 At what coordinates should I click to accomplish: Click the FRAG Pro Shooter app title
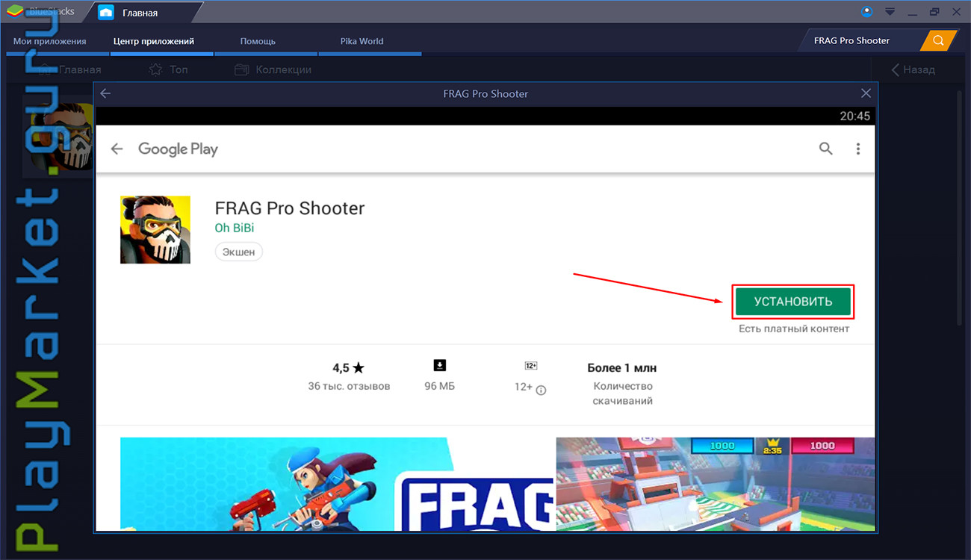click(290, 208)
